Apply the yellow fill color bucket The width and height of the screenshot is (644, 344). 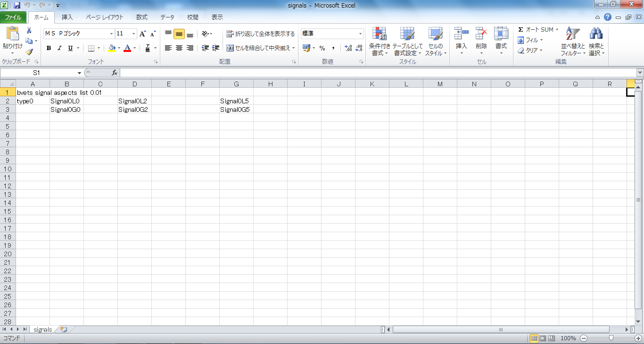(x=111, y=48)
